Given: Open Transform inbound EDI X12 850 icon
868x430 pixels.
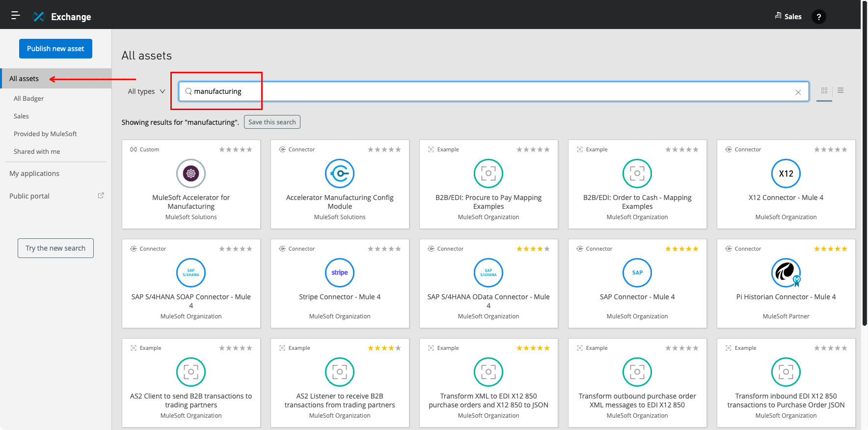Looking at the screenshot, I should point(786,372).
